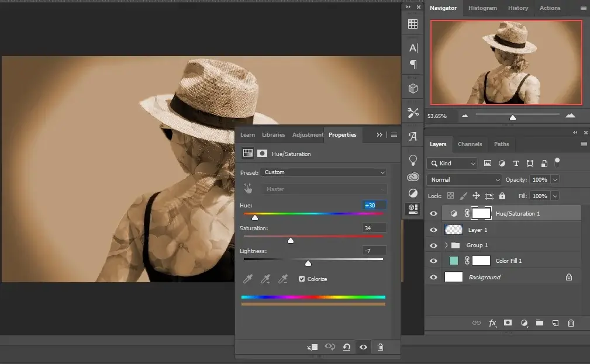This screenshot has height=364, width=590.
Task: Click the 3D panel cube icon
Action: pyautogui.click(x=413, y=88)
